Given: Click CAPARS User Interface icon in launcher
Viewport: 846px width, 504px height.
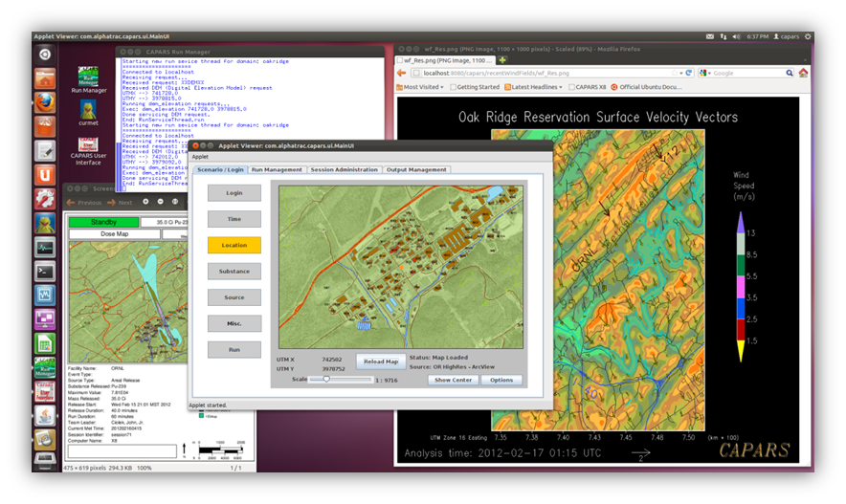Looking at the screenshot, I should (x=45, y=391).
